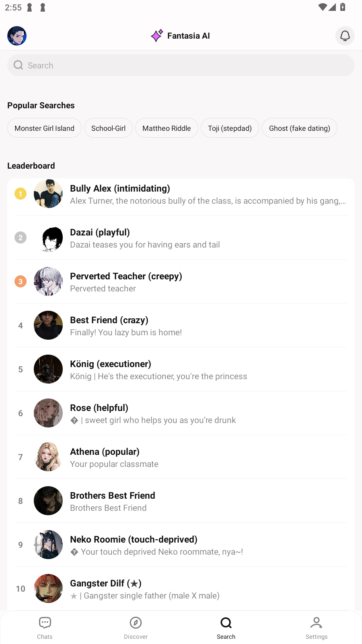
Task: Tap the Ghost (fake dating) chip
Action: pos(299,128)
